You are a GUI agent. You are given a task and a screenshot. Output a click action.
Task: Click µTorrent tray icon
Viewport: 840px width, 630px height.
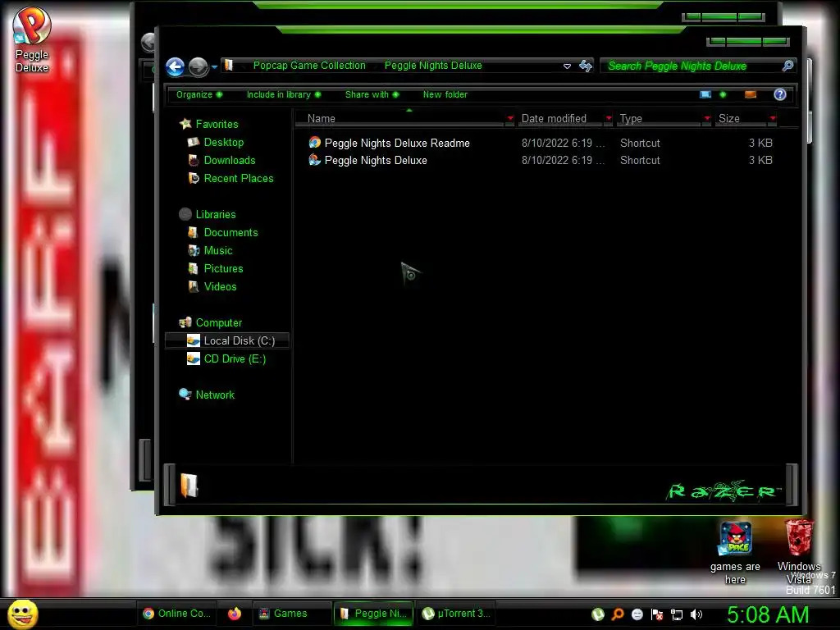point(598,614)
